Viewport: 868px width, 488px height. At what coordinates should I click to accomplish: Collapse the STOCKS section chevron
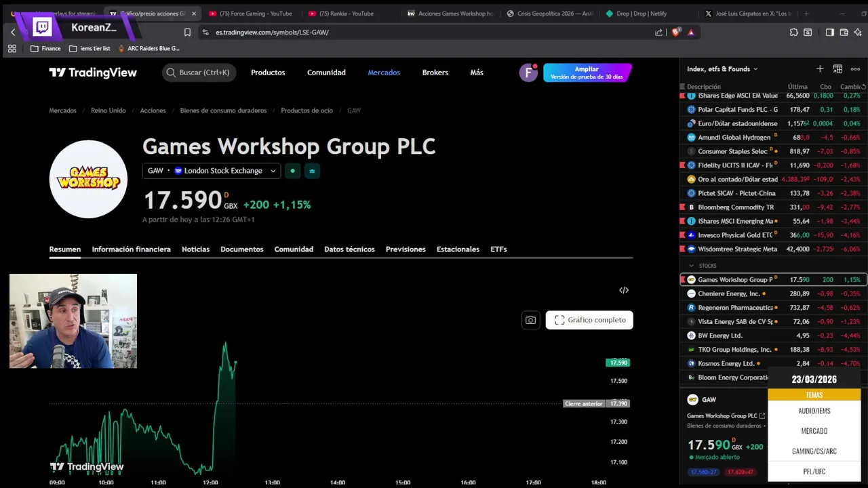tap(692, 266)
